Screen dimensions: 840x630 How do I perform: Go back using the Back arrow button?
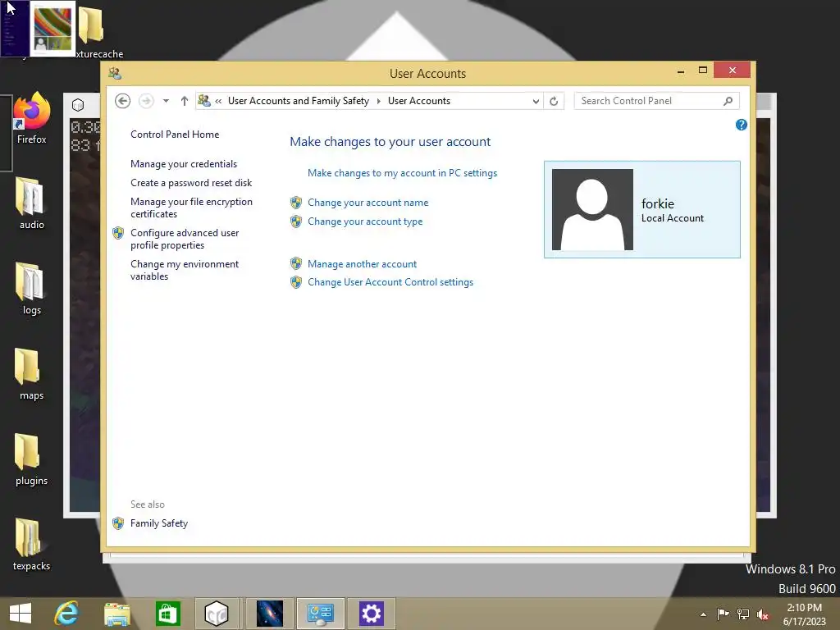[x=123, y=101]
